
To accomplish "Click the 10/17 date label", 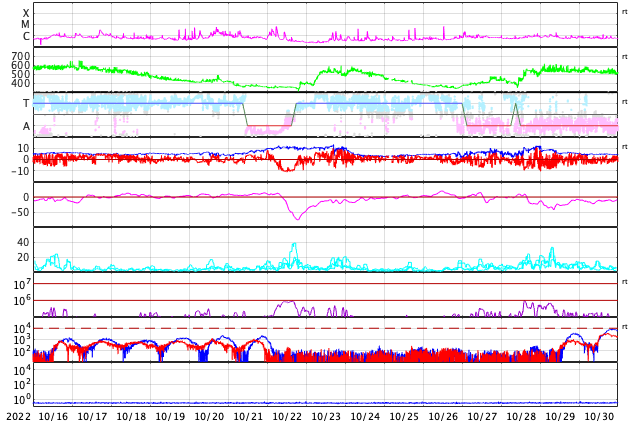I will 92,416.
